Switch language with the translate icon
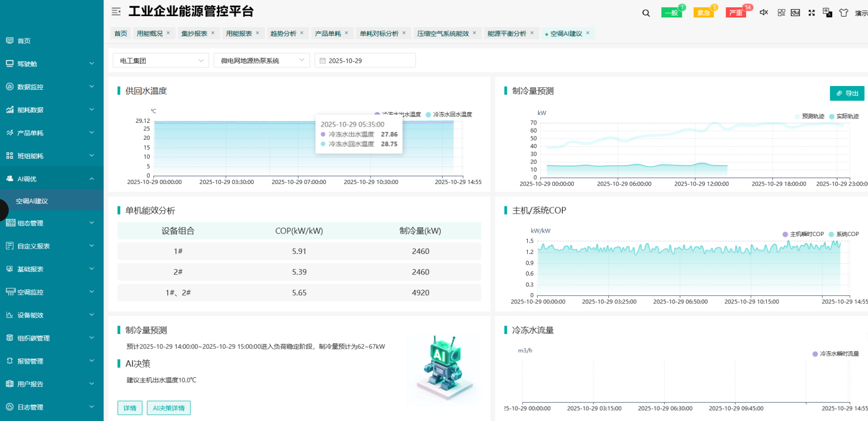 click(827, 12)
